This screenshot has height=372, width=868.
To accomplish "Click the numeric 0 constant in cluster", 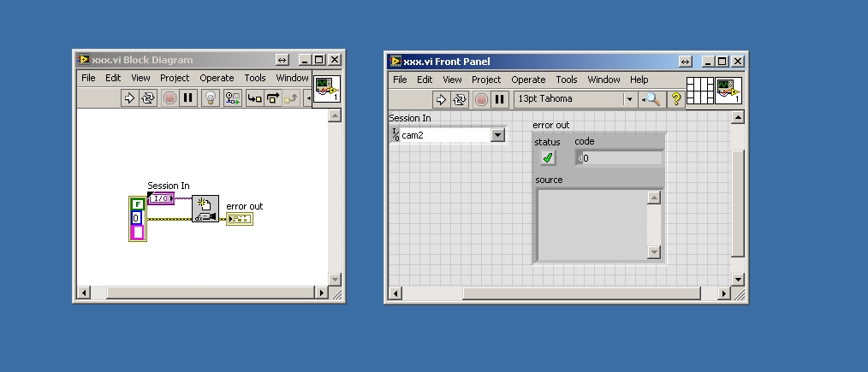I will [136, 218].
